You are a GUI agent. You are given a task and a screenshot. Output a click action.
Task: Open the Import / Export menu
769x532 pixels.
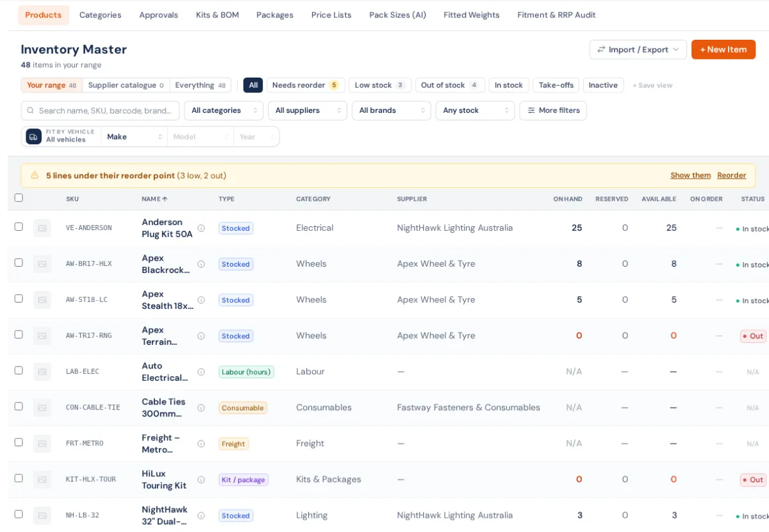point(638,49)
